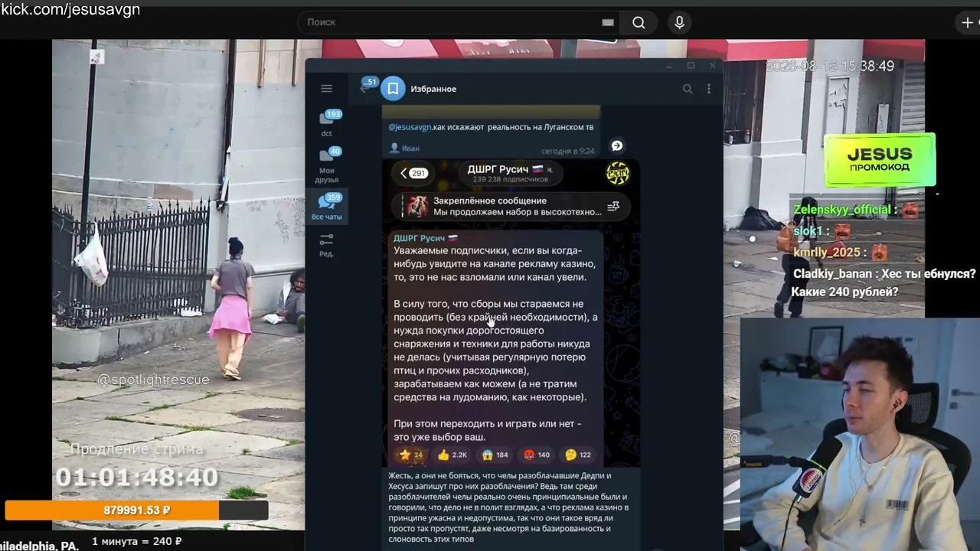980x551 pixels.
Task: Minimize the Telegram window
Action: pos(668,67)
